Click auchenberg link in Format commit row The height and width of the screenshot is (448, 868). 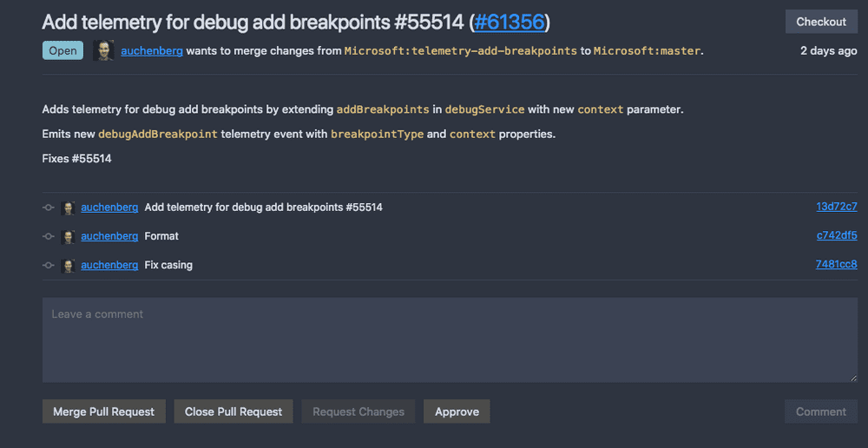(109, 236)
